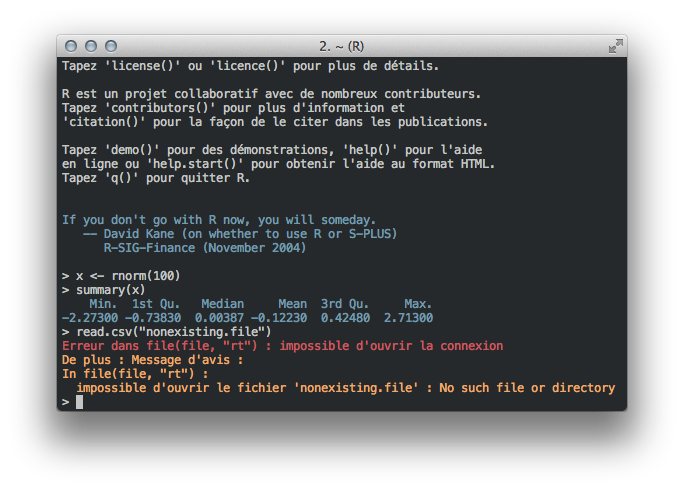
Task: Click the Max value 2.71300
Action: point(408,317)
